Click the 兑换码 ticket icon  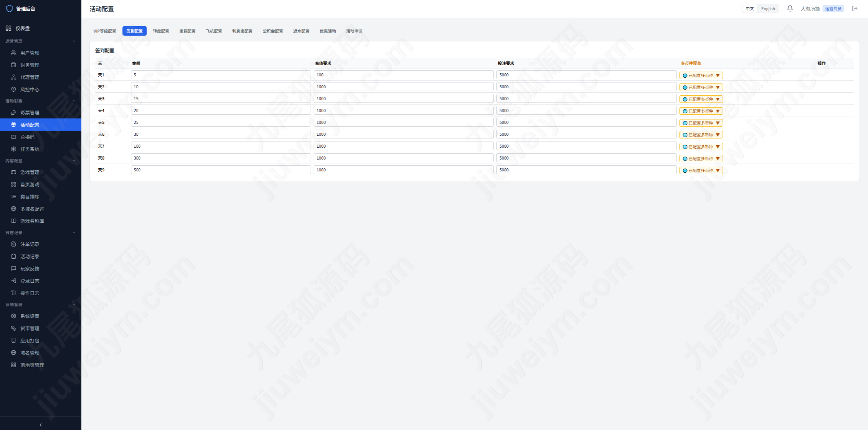(x=14, y=137)
